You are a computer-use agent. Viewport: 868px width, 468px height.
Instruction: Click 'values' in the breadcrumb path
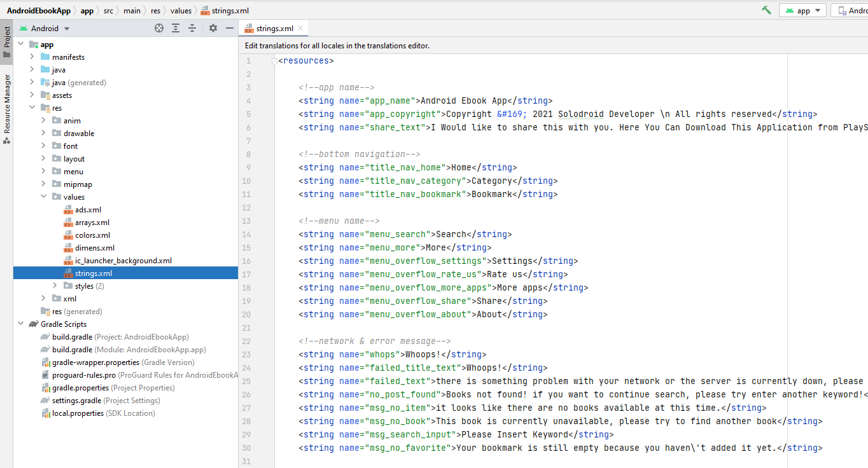(x=181, y=11)
